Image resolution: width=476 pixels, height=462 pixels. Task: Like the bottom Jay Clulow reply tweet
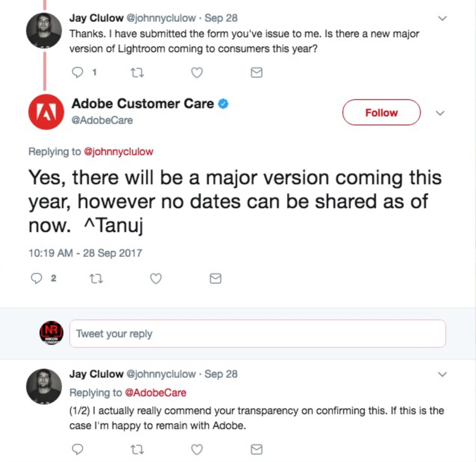197,450
